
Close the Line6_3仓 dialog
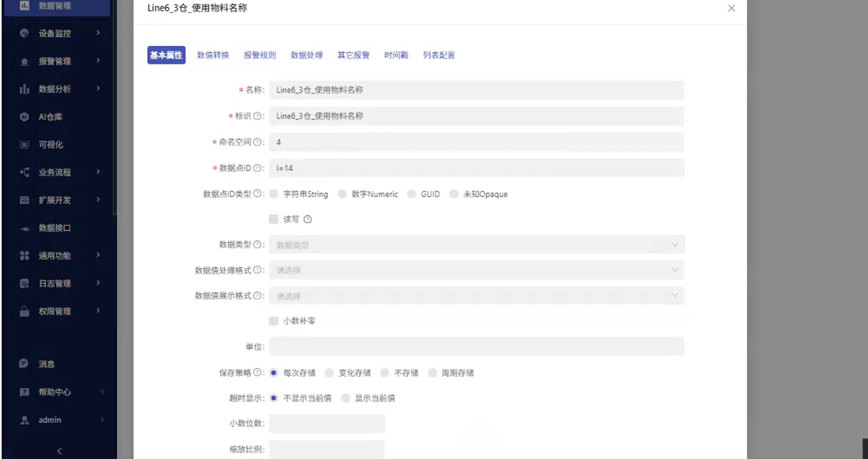click(x=731, y=8)
